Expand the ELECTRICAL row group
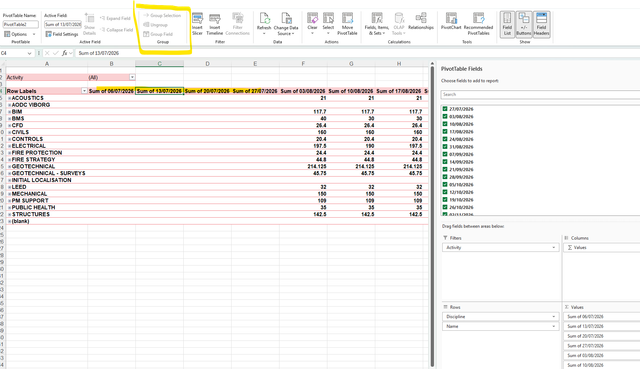The image size is (640, 369). [x=9, y=146]
